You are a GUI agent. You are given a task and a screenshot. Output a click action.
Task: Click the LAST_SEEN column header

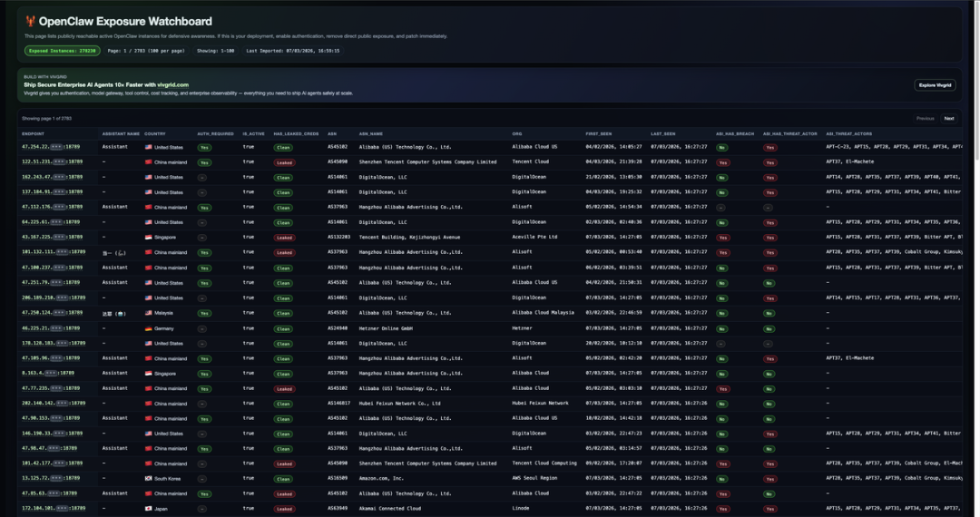663,133
